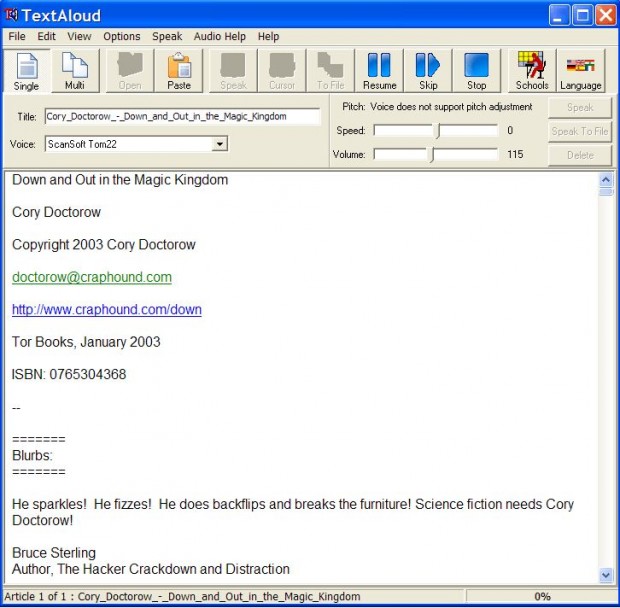The height and width of the screenshot is (608, 620).
Task: Click the 'Blurbs:' heading text
Action: (32, 455)
